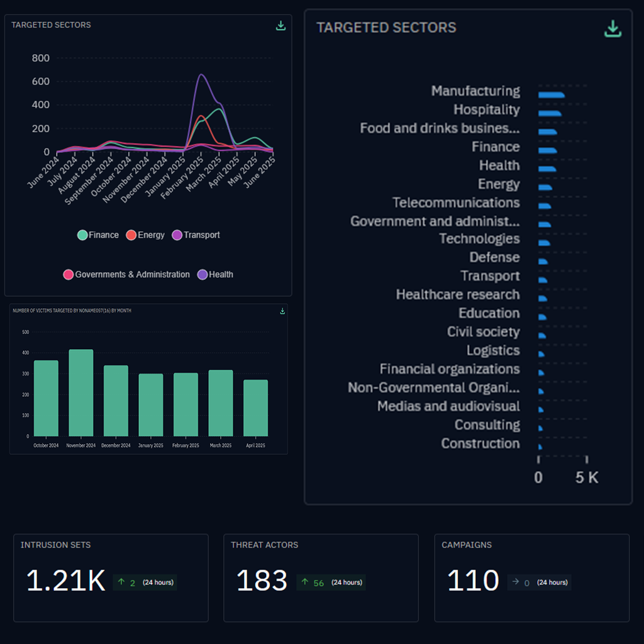Click the green up arrow in Threat Actors
This screenshot has width=644, height=644.
305,582
